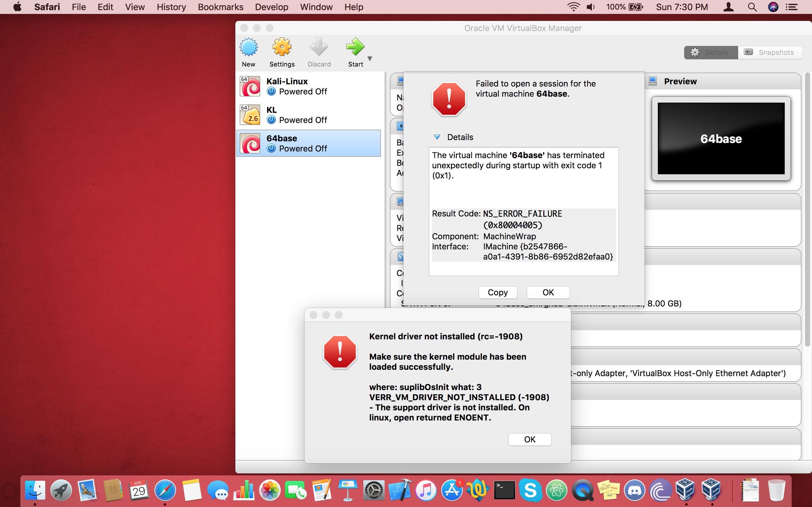This screenshot has width=812, height=507.
Task: Open the Start button dropdown arrow
Action: [x=370, y=59]
